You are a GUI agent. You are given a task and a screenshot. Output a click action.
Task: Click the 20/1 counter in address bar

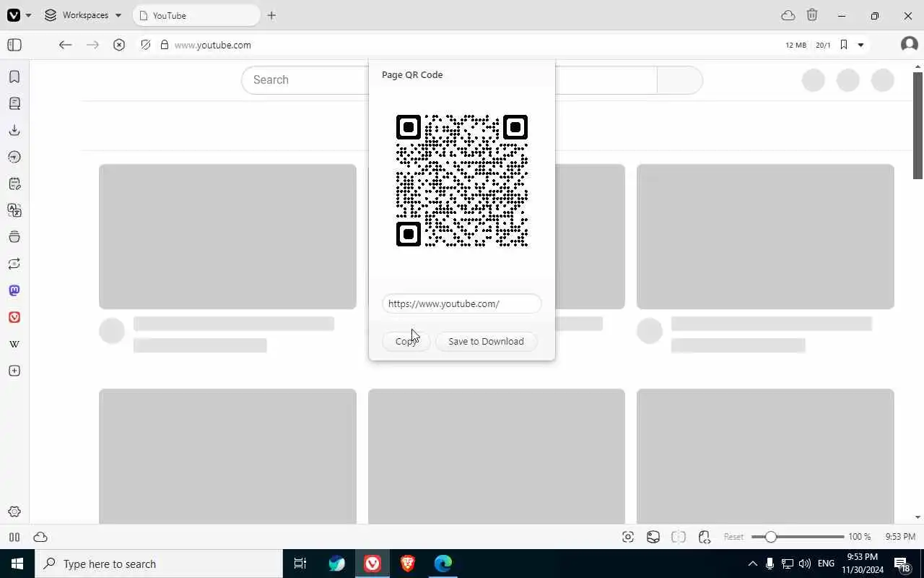point(823,45)
